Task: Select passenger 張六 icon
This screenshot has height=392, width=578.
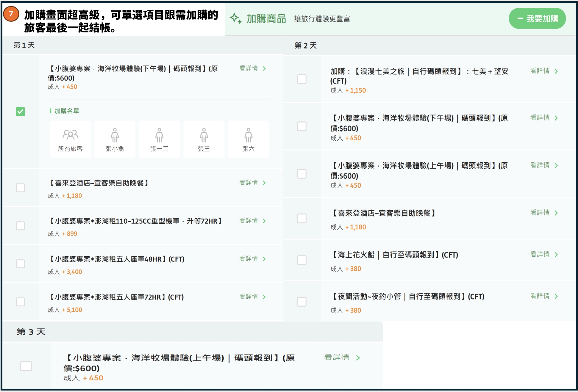Action: pyautogui.click(x=249, y=139)
